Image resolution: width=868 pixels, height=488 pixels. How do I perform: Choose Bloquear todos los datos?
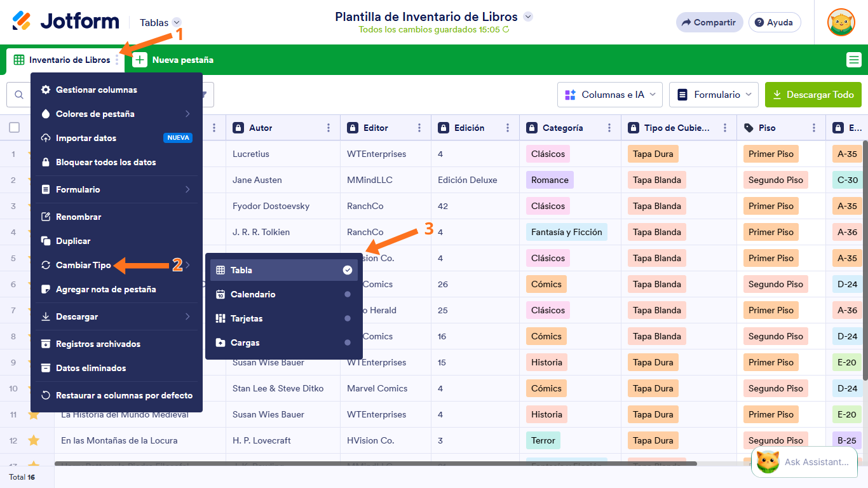(116, 162)
